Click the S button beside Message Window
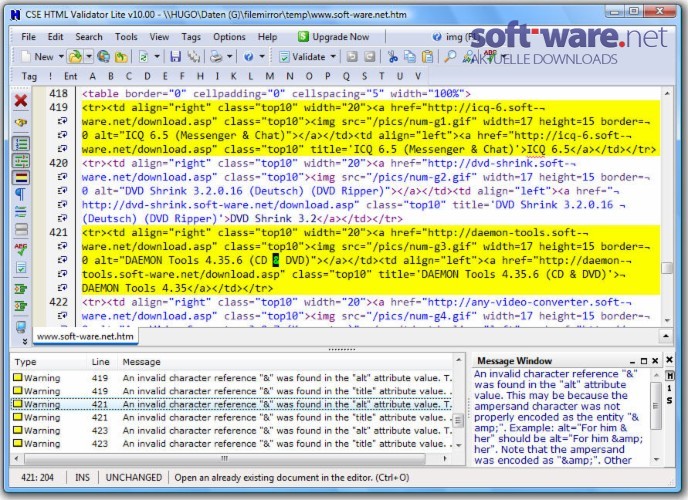The width and height of the screenshot is (688, 500). pos(670,400)
